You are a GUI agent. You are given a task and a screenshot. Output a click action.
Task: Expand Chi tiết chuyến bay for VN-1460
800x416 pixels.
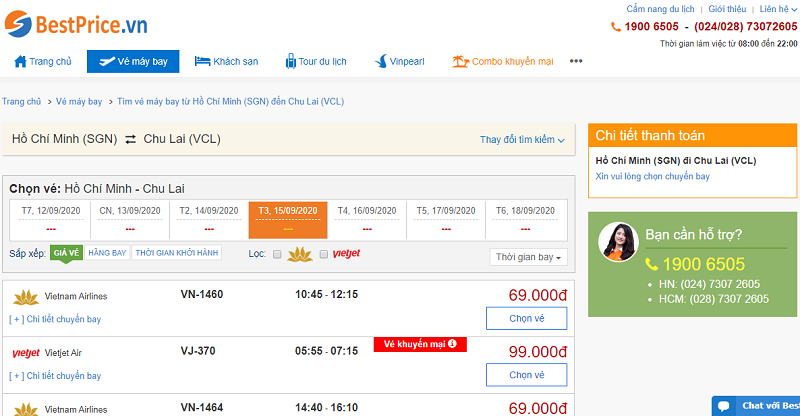tap(55, 319)
